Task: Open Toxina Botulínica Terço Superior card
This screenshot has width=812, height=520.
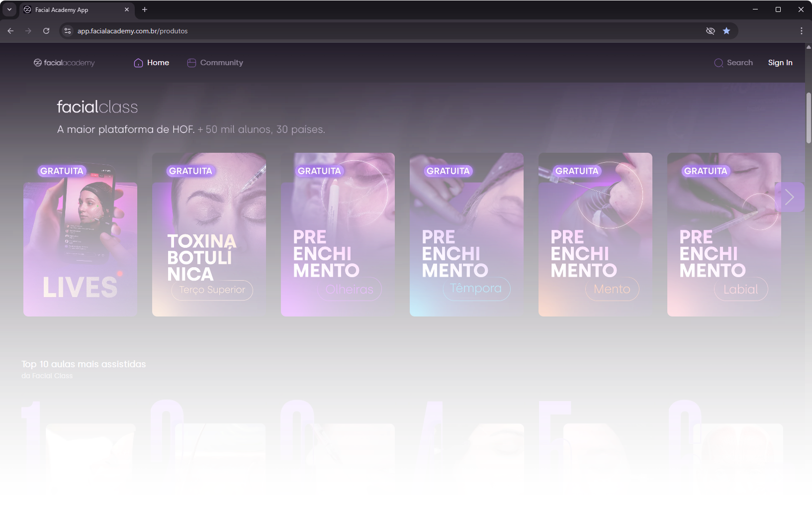Action: [209, 234]
